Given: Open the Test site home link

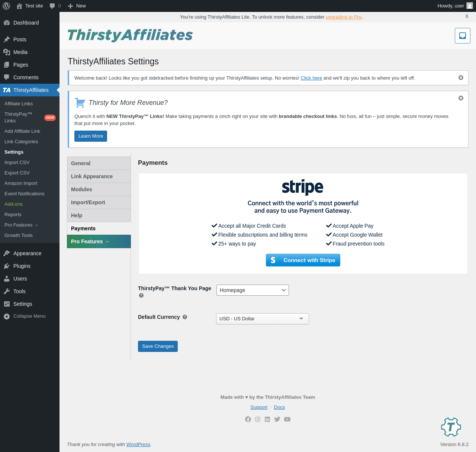Looking at the screenshot, I should [x=30, y=6].
